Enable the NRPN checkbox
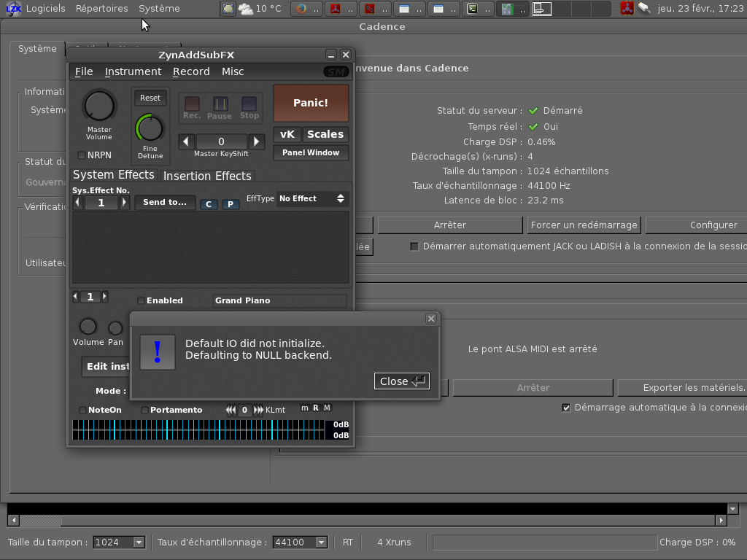The height and width of the screenshot is (560, 747). [x=82, y=155]
